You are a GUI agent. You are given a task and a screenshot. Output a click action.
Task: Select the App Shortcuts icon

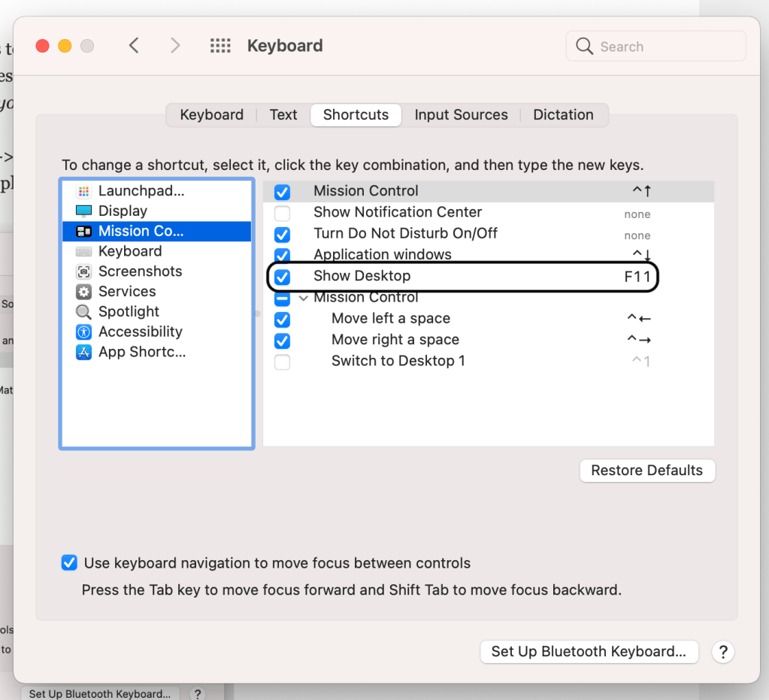pos(84,352)
